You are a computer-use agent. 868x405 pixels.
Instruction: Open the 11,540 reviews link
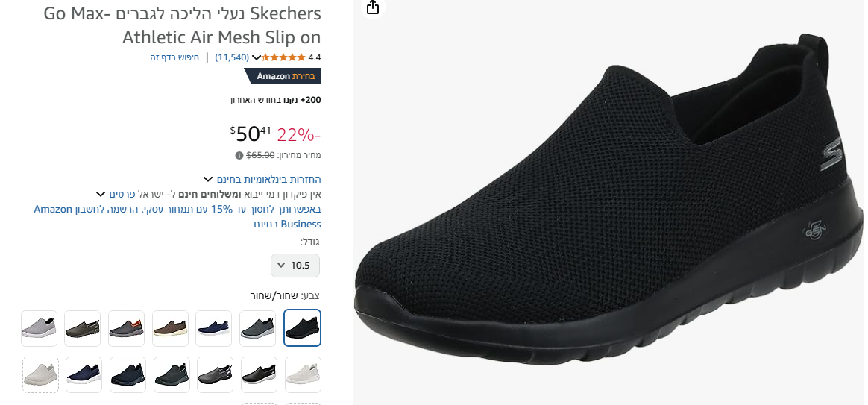[232, 57]
